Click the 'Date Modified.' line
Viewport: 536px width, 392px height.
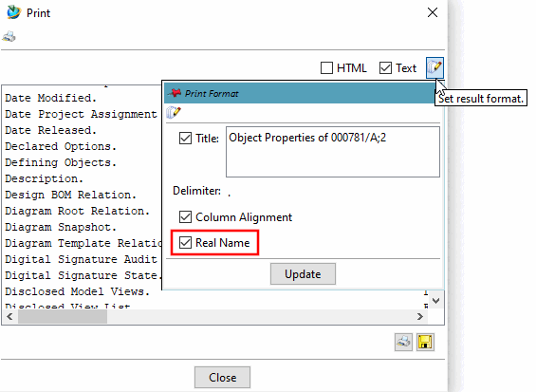(50, 98)
